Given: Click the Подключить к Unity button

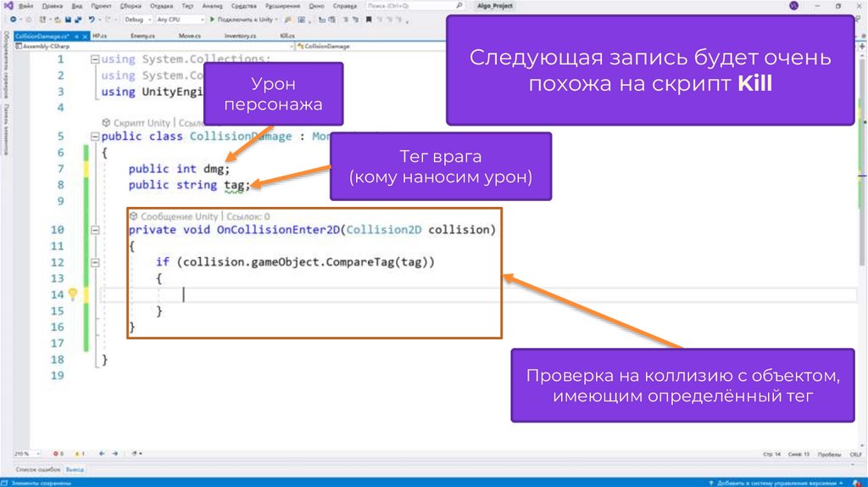Looking at the screenshot, I should pos(242,20).
